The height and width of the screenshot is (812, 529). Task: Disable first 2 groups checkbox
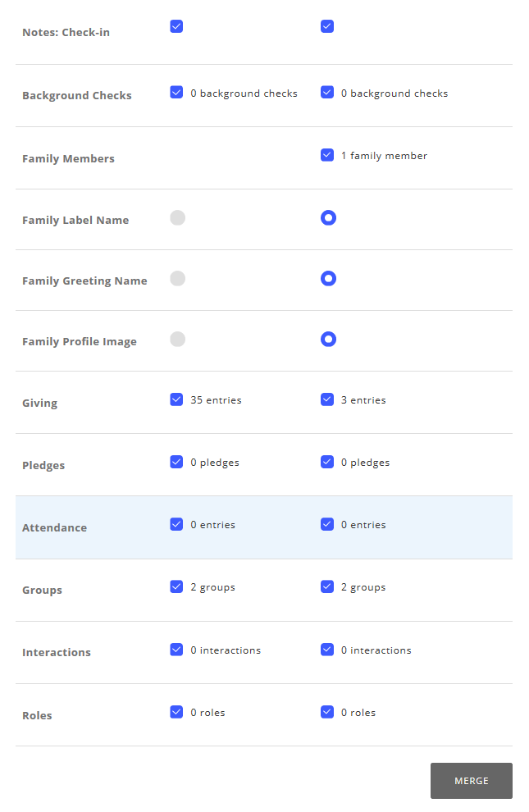(176, 586)
